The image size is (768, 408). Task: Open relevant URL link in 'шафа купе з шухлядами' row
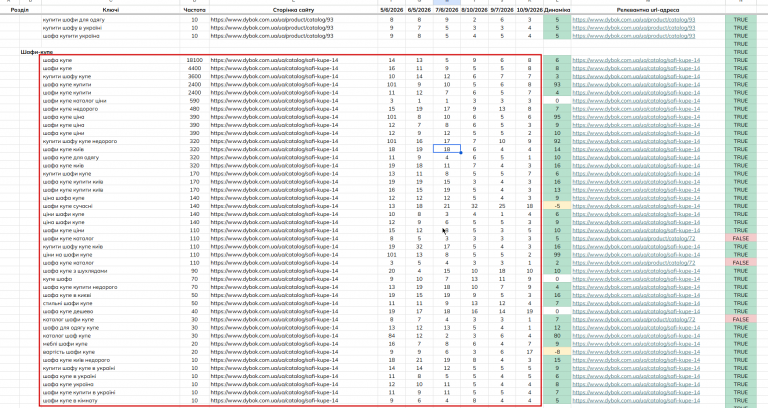tap(636, 271)
